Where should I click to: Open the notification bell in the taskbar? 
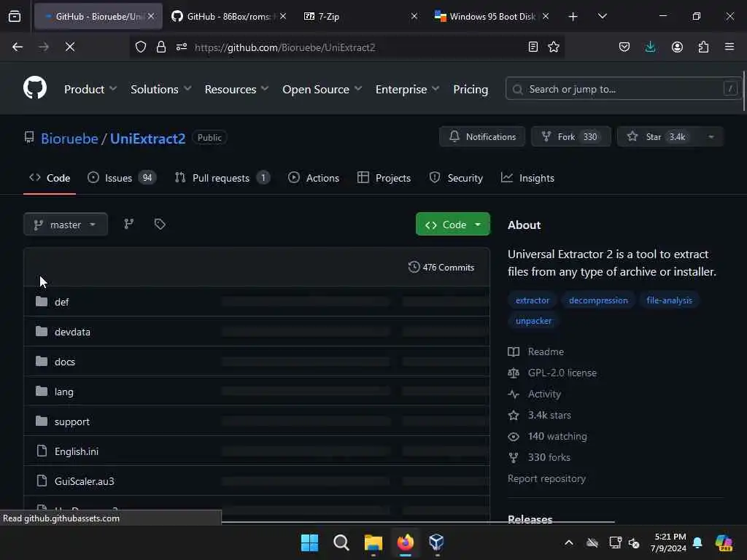(697, 542)
